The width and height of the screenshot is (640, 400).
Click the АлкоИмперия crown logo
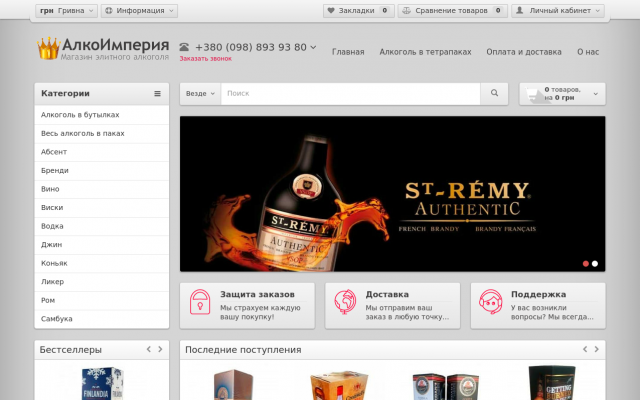[x=48, y=49]
